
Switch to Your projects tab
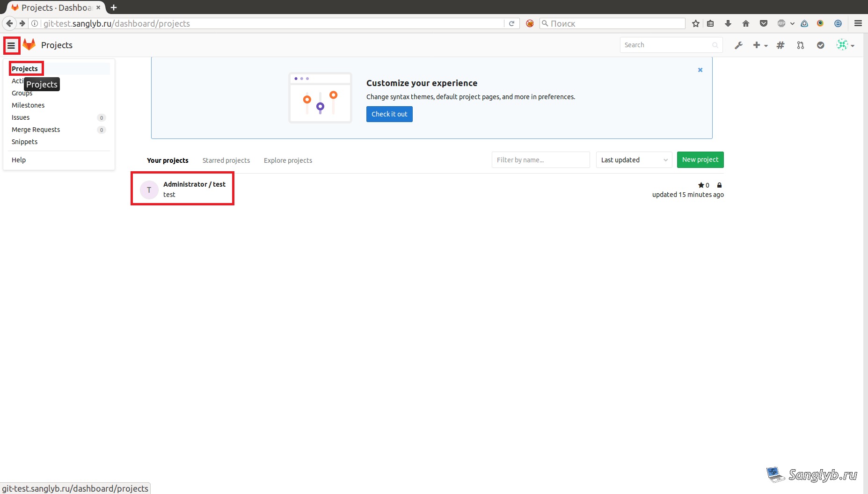[x=168, y=160]
